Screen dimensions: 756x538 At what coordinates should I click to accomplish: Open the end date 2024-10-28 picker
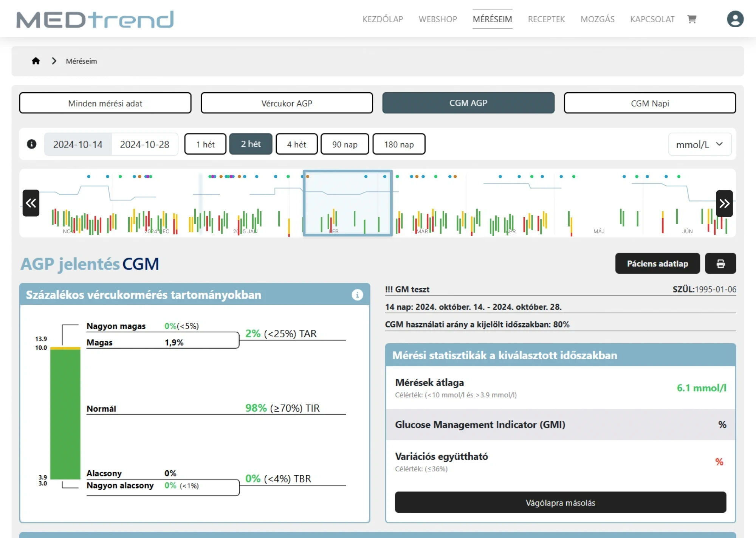[x=144, y=144]
